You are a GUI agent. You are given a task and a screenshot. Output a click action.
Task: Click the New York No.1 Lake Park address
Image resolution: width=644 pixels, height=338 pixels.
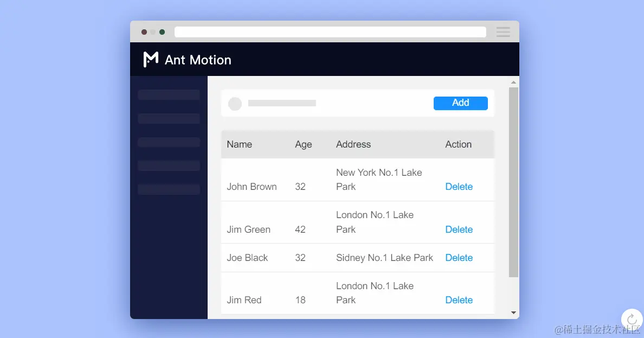[379, 180]
